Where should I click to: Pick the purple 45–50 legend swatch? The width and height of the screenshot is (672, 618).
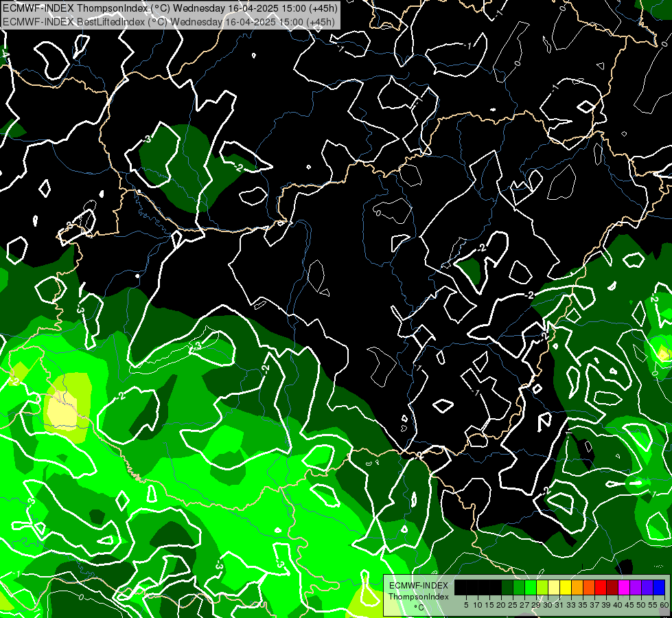636,588
